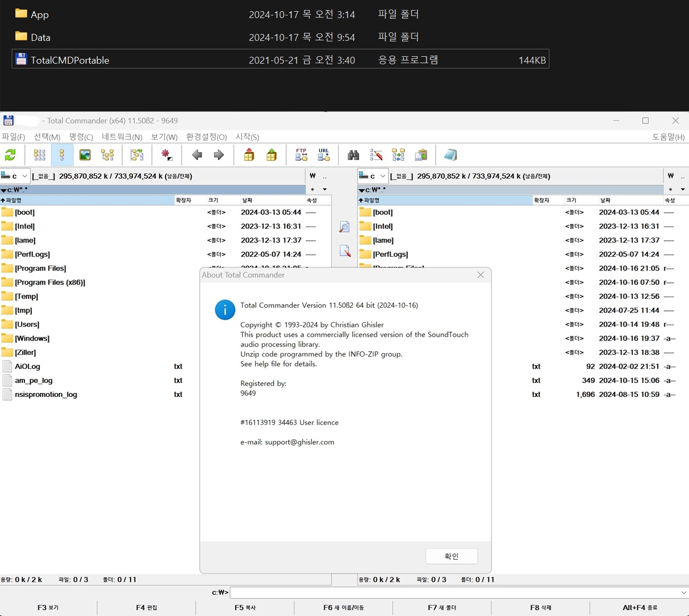Open the 환경설정(O) menu

(x=206, y=137)
